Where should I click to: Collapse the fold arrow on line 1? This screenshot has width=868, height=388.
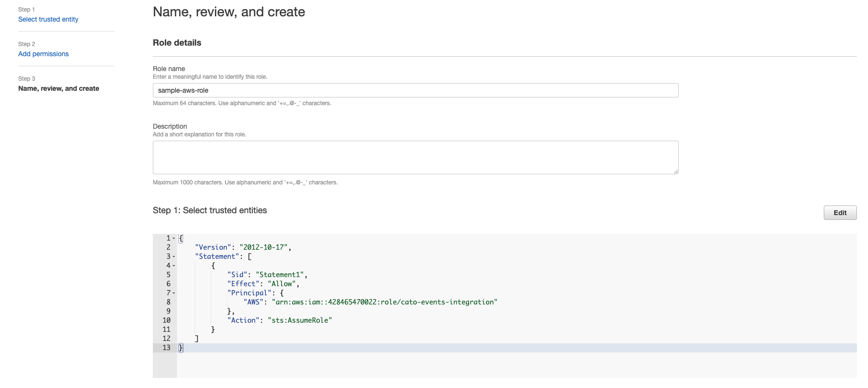174,239
